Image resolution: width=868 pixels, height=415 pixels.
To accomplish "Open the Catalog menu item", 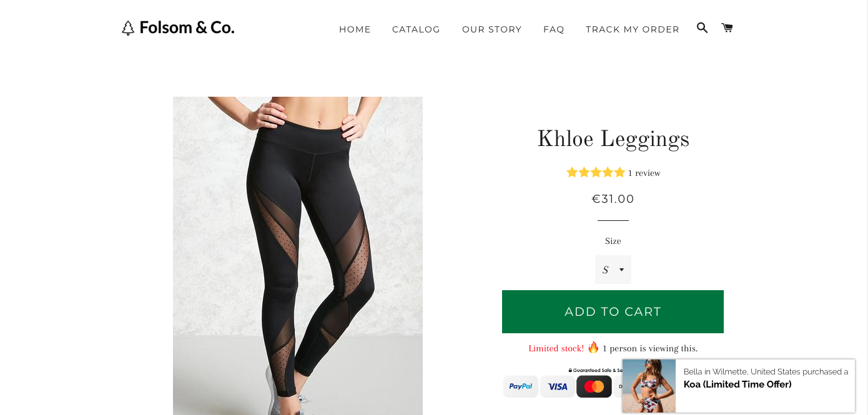I will pos(416,29).
